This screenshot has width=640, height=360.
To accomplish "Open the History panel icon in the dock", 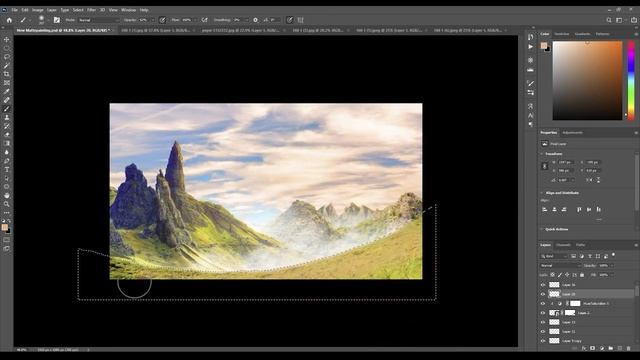I will click(x=530, y=37).
